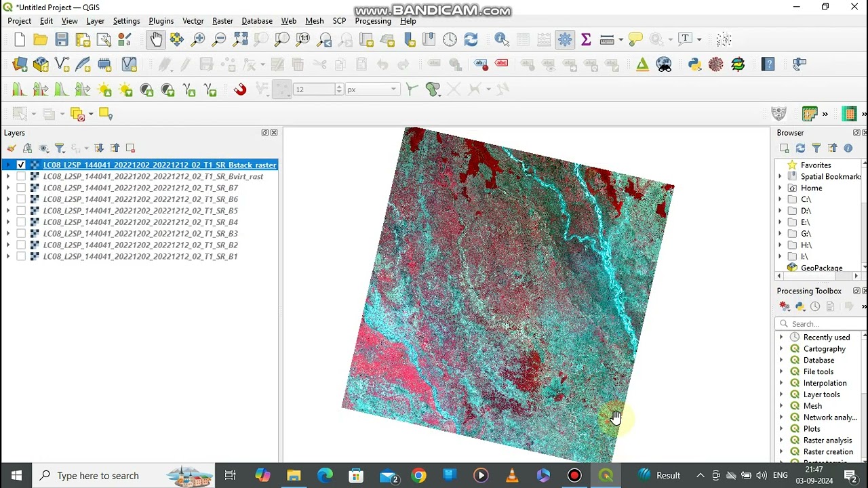
Task: Open the Processing menu
Action: click(373, 21)
